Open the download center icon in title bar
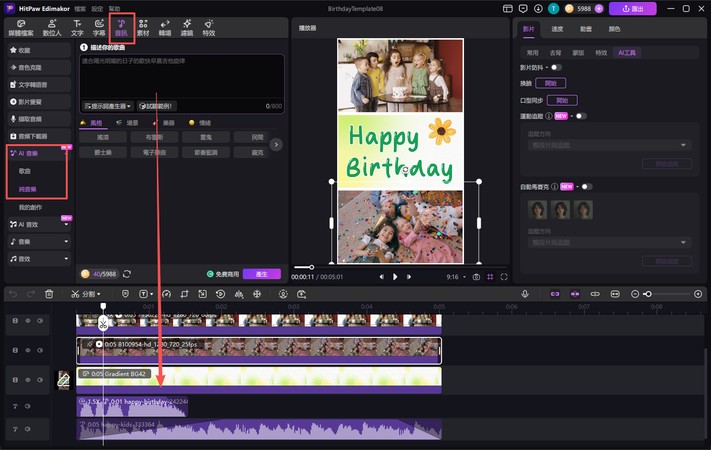The image size is (711, 450). [x=538, y=9]
